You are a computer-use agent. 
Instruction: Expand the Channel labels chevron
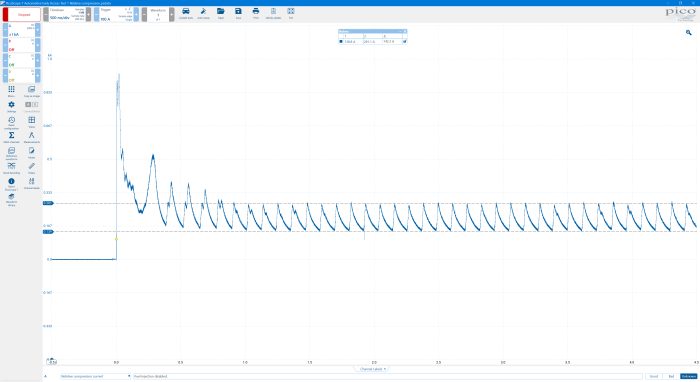pyautogui.click(x=373, y=369)
